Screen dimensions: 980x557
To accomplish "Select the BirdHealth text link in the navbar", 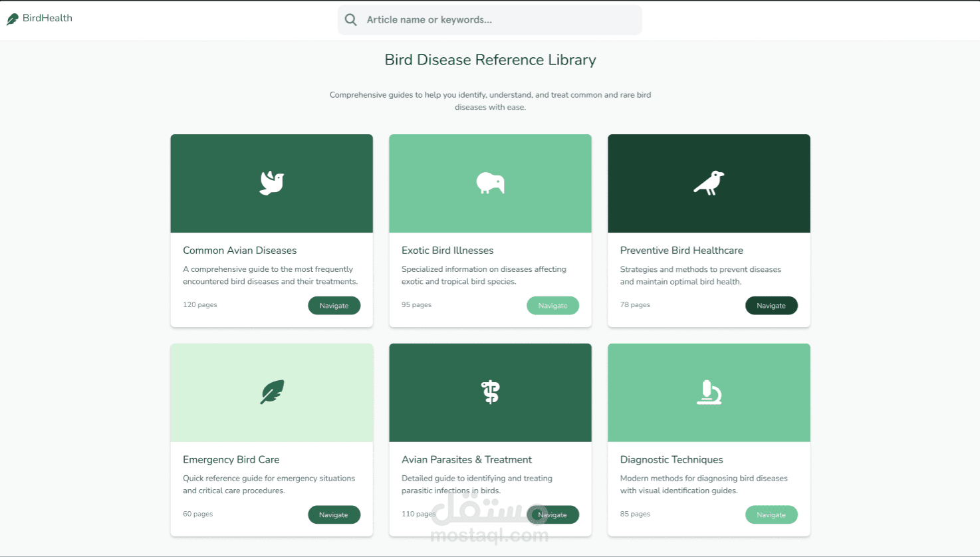I will (47, 19).
